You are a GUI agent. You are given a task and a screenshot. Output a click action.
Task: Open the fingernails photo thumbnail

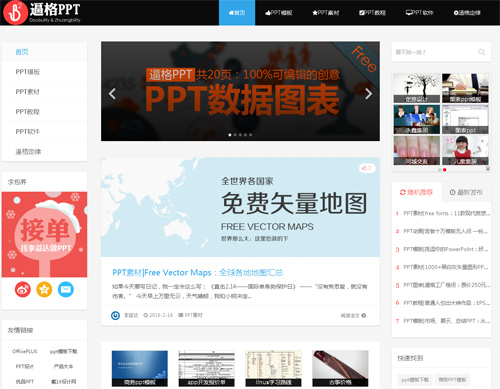pyautogui.click(x=417, y=150)
